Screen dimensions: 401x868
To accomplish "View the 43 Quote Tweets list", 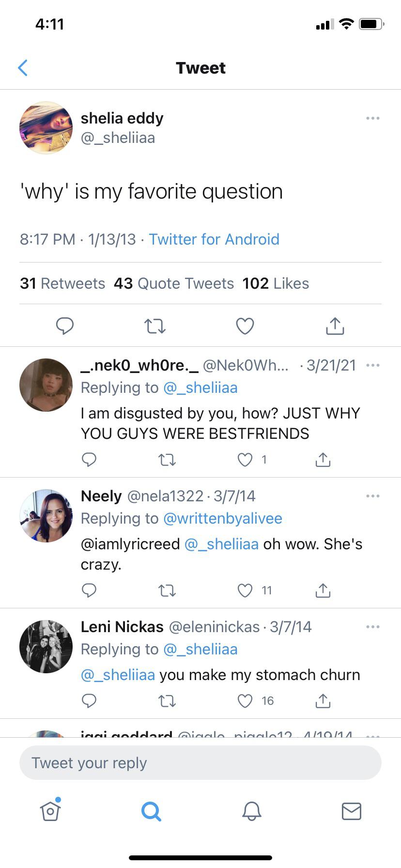I will click(174, 283).
